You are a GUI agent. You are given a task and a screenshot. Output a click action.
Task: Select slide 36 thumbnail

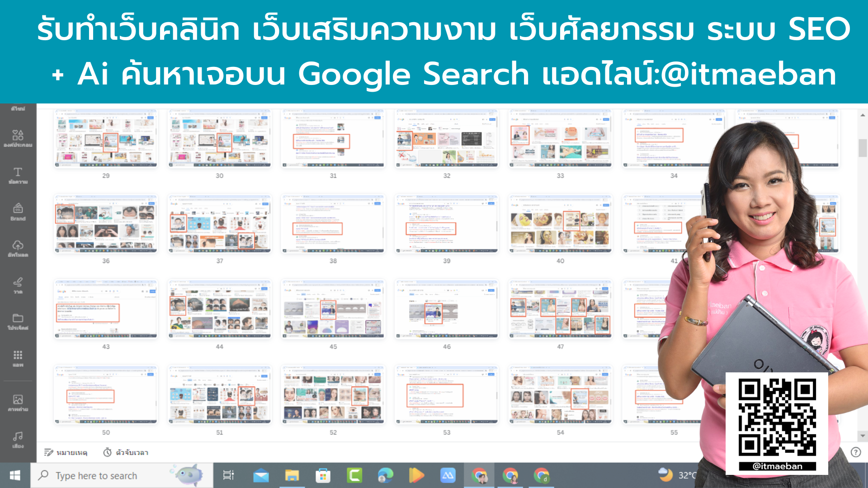click(x=105, y=224)
